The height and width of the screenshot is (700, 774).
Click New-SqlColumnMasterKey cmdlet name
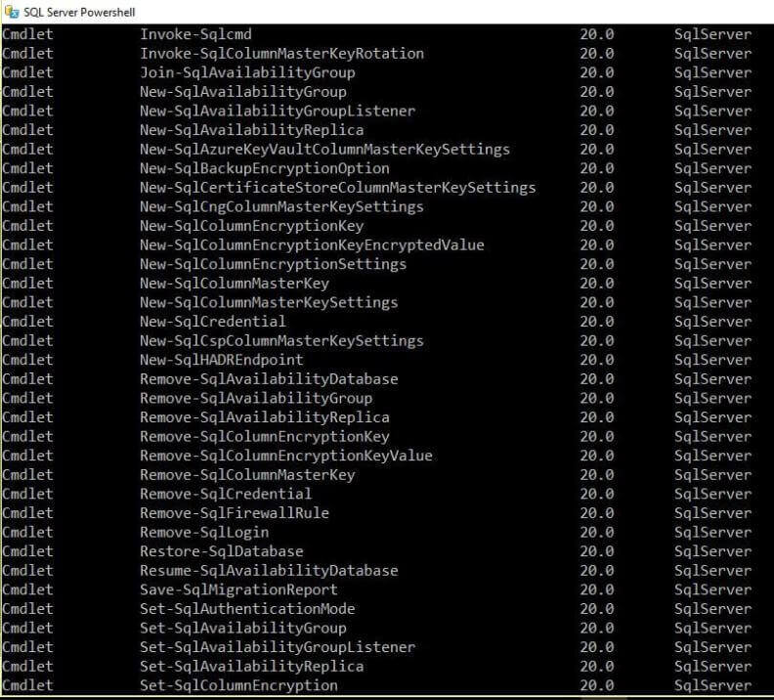(235, 284)
